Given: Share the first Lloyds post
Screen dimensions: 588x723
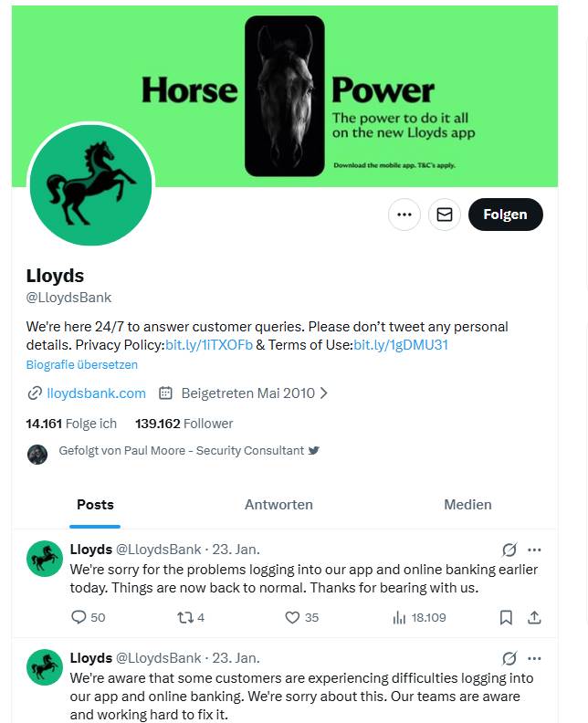Looking at the screenshot, I should click(x=535, y=618).
